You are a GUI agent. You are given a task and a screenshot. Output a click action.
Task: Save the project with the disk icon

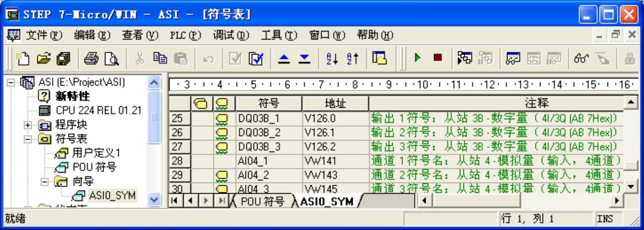click(64, 58)
